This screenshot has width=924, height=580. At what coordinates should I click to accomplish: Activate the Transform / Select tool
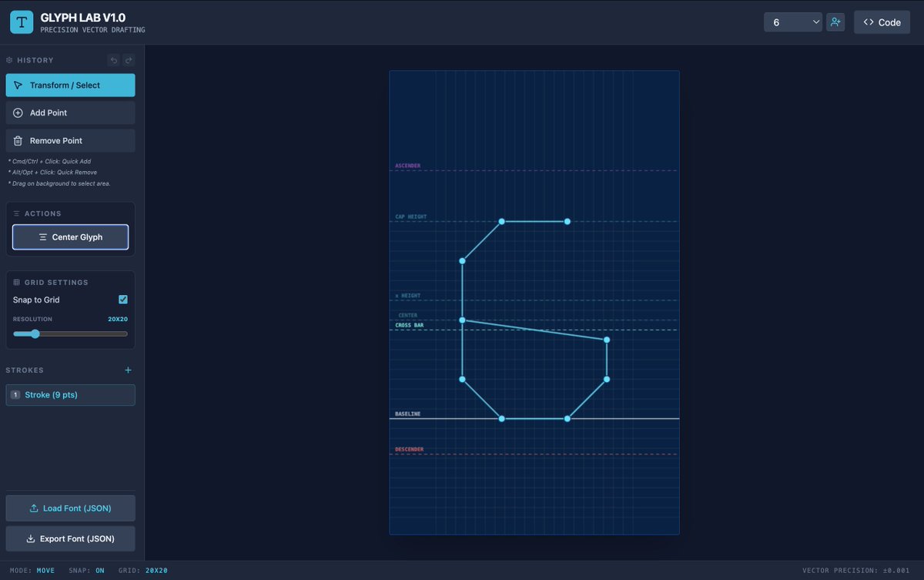click(x=70, y=85)
